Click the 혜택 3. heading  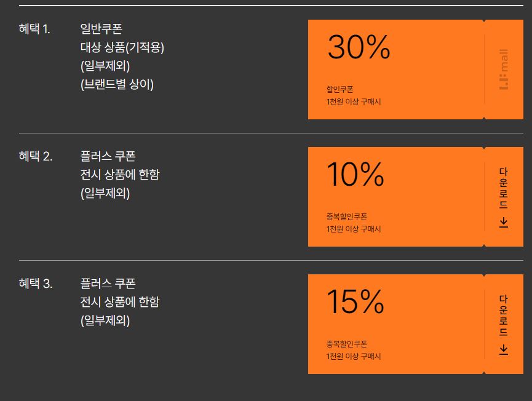36,284
